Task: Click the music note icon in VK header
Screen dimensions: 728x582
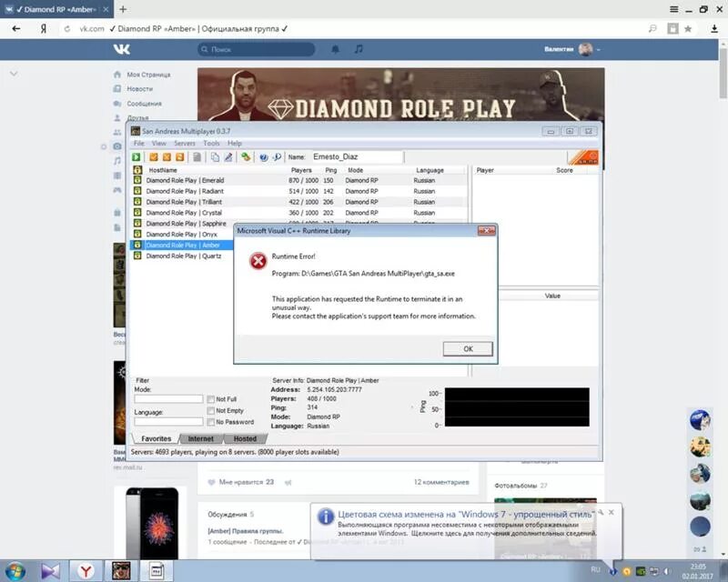Action: tap(359, 49)
